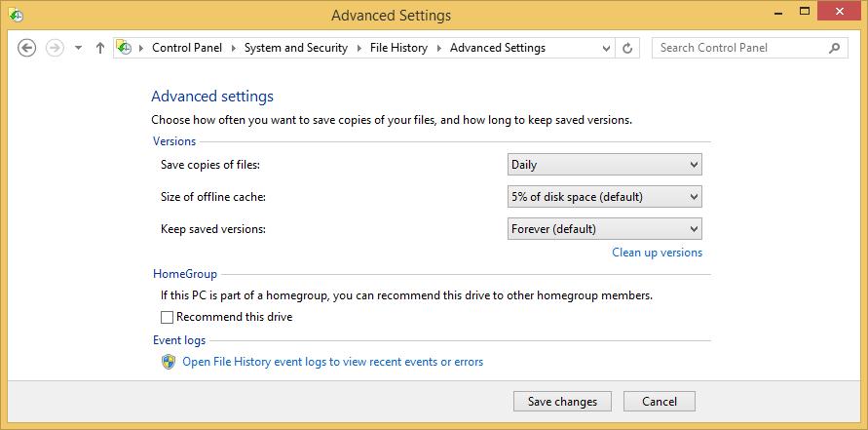Tick the Recommend this drive checkbox
Screen dimensions: 868x430
[x=168, y=317]
